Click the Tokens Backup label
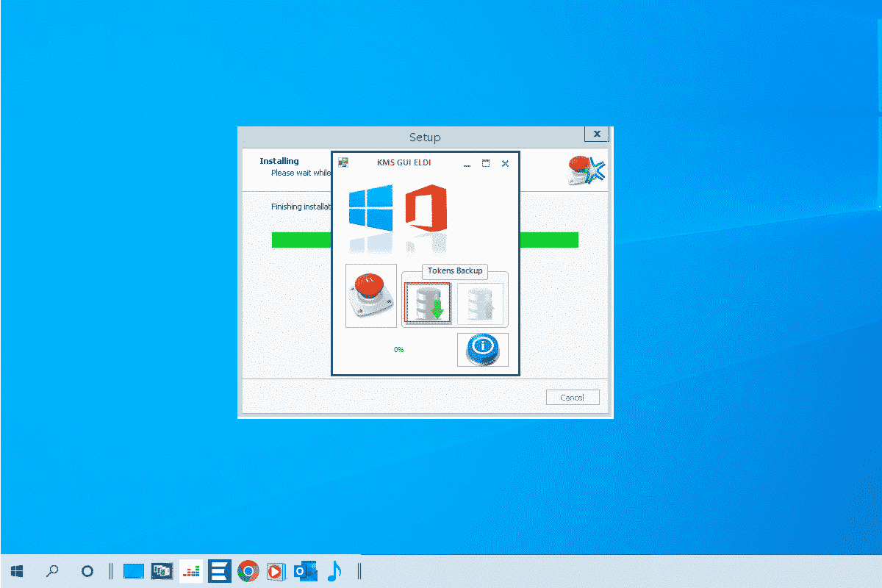The height and width of the screenshot is (588, 882). click(x=455, y=270)
